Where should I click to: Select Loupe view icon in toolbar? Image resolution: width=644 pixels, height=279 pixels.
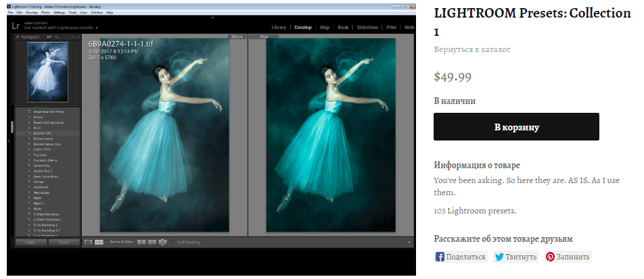point(88,242)
